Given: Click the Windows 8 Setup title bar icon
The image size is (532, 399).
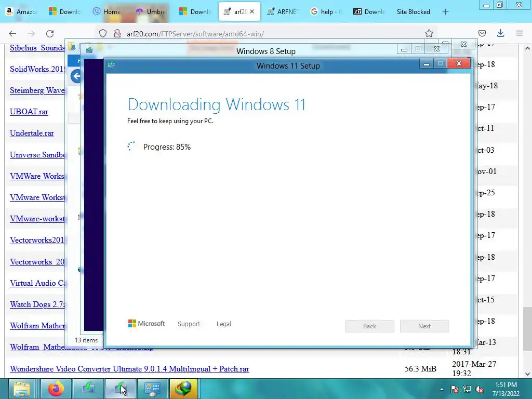Looking at the screenshot, I should point(89,50).
